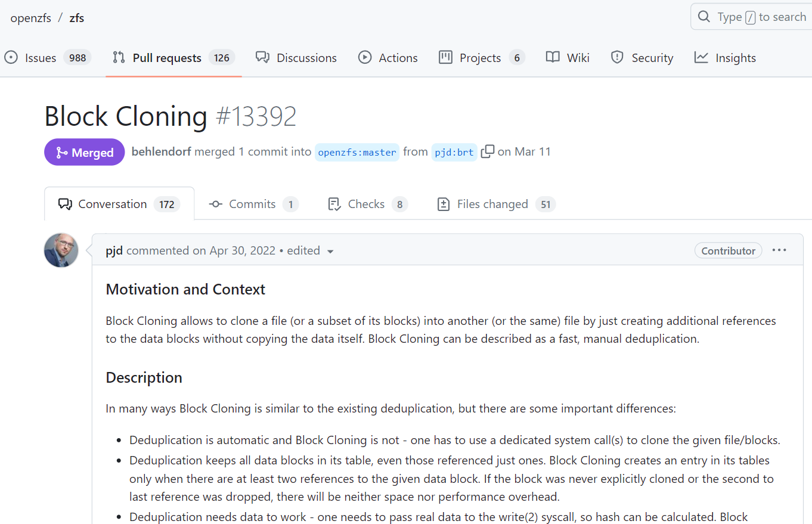
Task: Click the 988 issues counter badge
Action: coord(78,58)
